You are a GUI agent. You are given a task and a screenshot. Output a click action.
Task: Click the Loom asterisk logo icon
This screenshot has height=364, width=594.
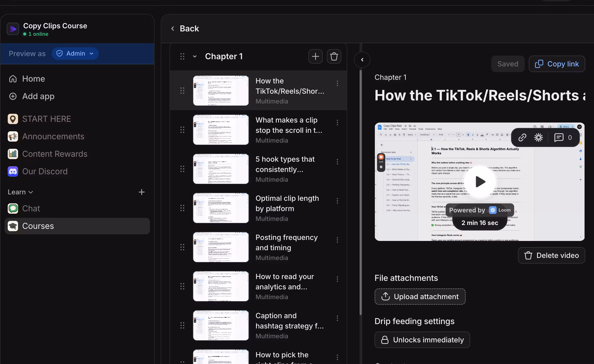[538, 137]
